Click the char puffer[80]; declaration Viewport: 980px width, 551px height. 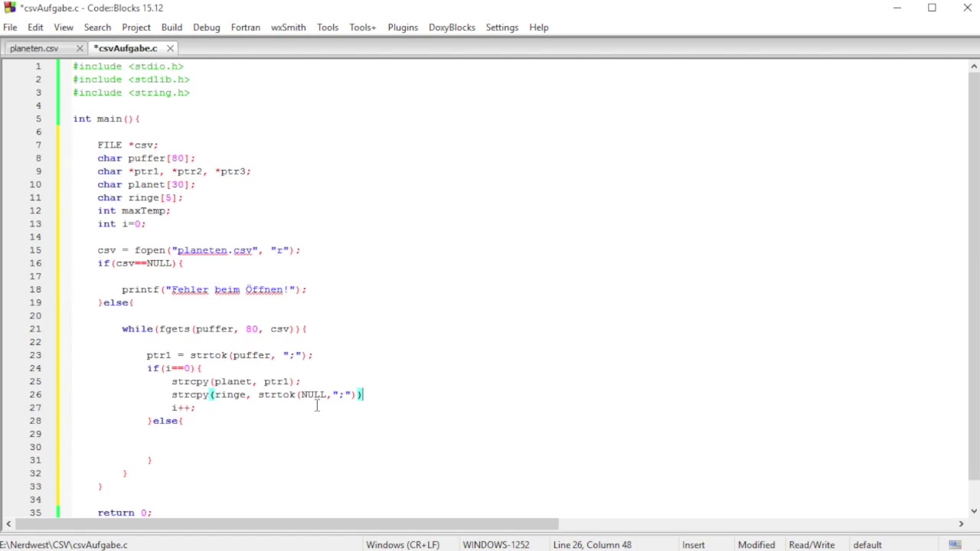(146, 158)
